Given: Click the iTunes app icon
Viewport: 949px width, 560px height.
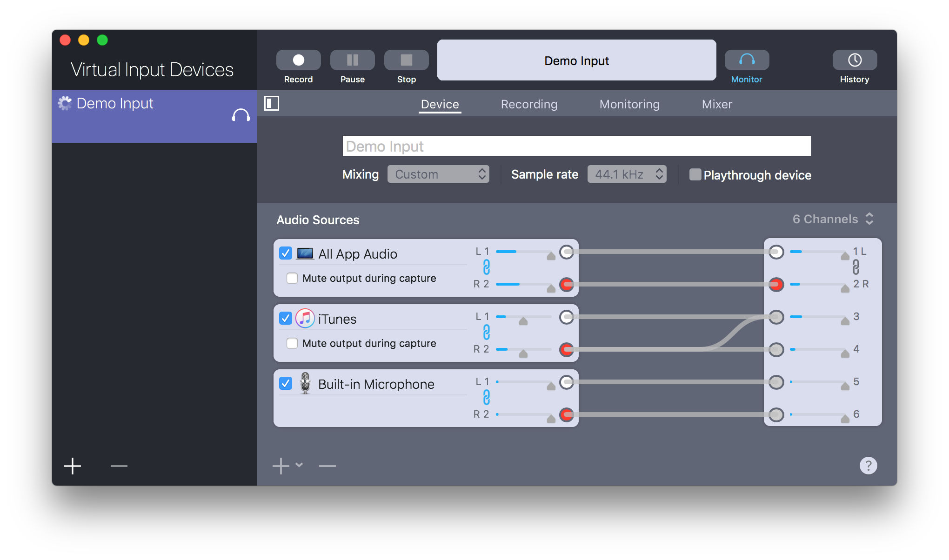Looking at the screenshot, I should click(305, 319).
